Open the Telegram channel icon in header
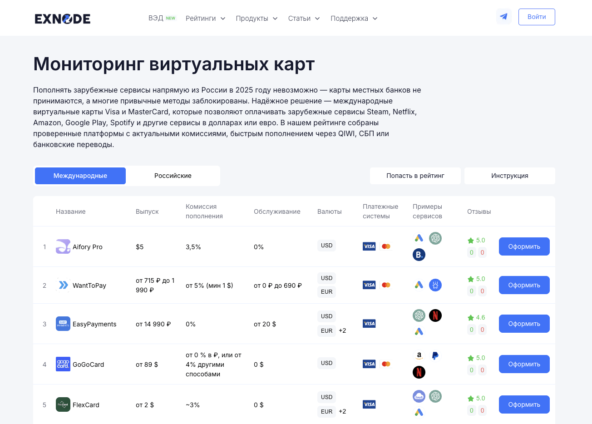 tap(503, 17)
